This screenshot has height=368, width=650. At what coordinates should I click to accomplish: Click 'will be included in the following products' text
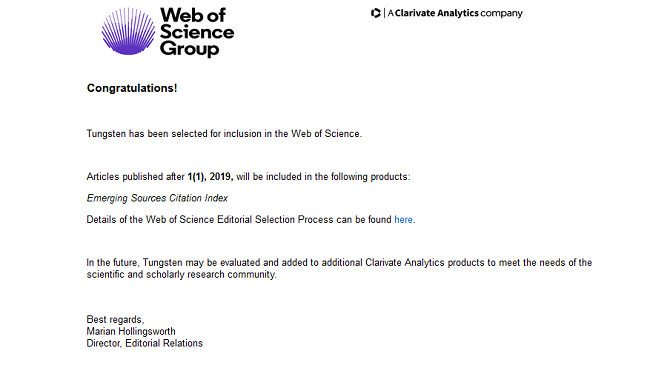[323, 177]
